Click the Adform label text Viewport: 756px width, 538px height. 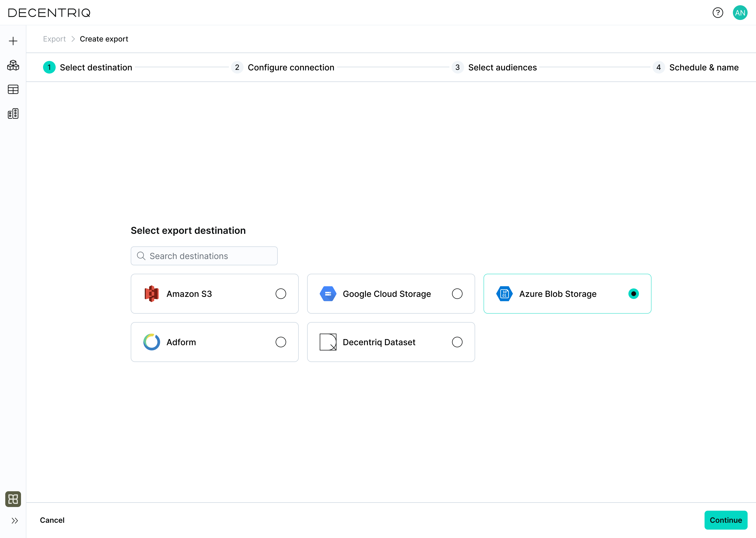181,342
